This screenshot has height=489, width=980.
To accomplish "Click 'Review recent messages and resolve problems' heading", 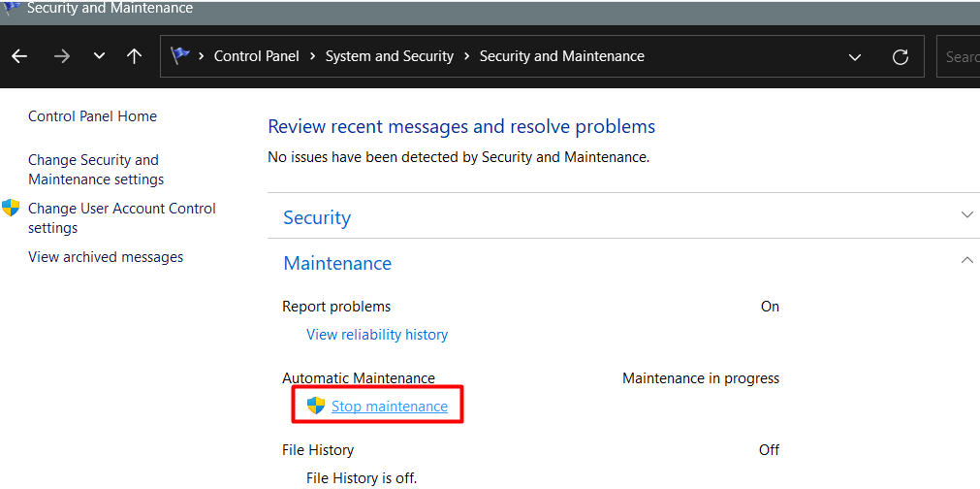I will click(461, 127).
